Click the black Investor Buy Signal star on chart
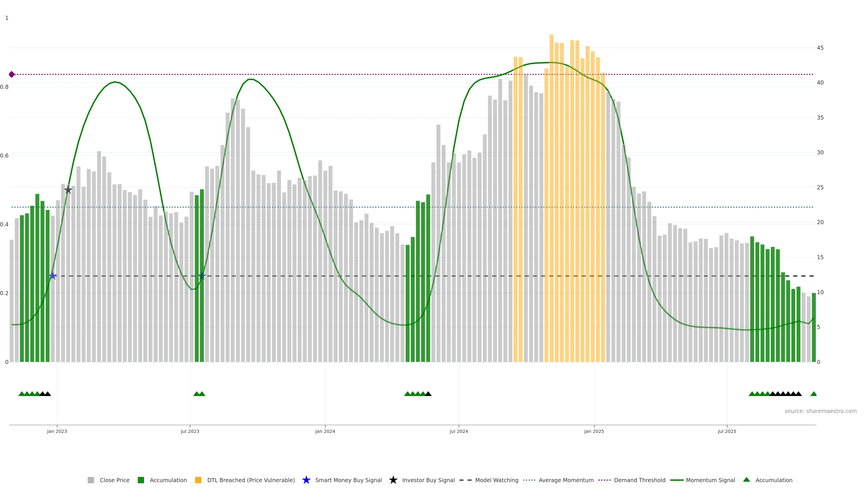This screenshot has width=868, height=488. [x=68, y=190]
